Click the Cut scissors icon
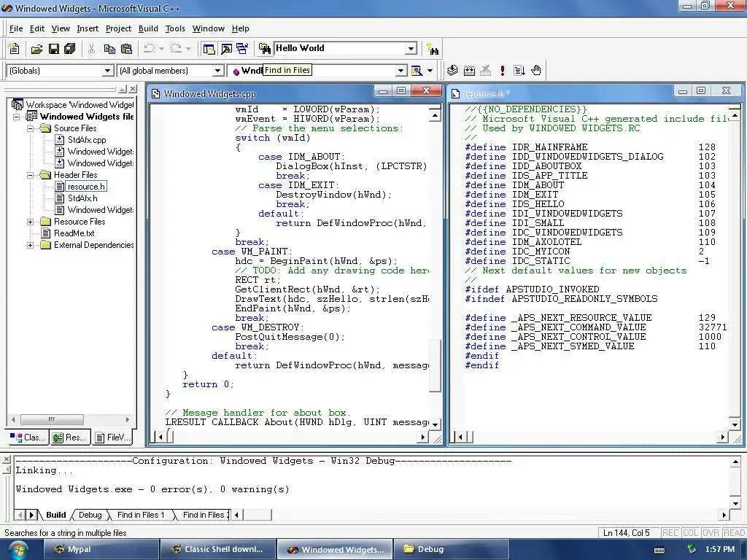This screenshot has height=560, width=747. 91,49
